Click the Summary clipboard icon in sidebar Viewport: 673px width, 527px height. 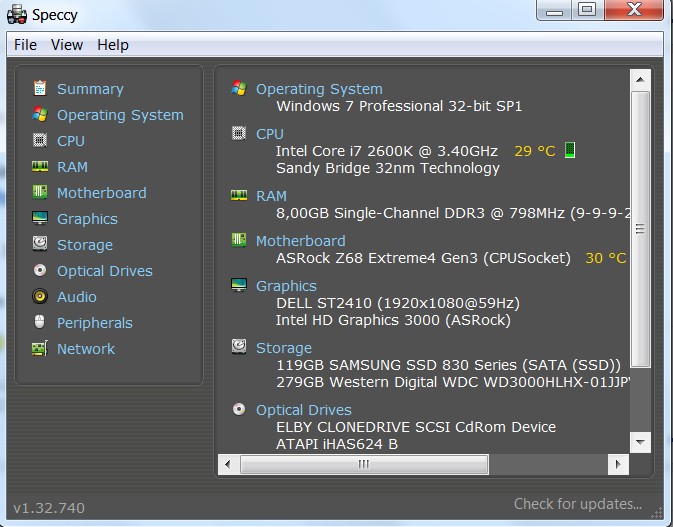(40, 88)
